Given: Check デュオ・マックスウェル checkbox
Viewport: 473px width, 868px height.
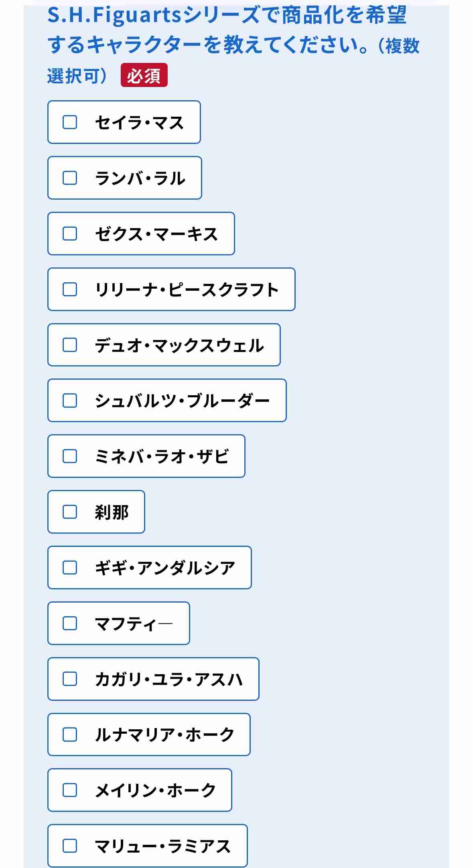Looking at the screenshot, I should (70, 345).
